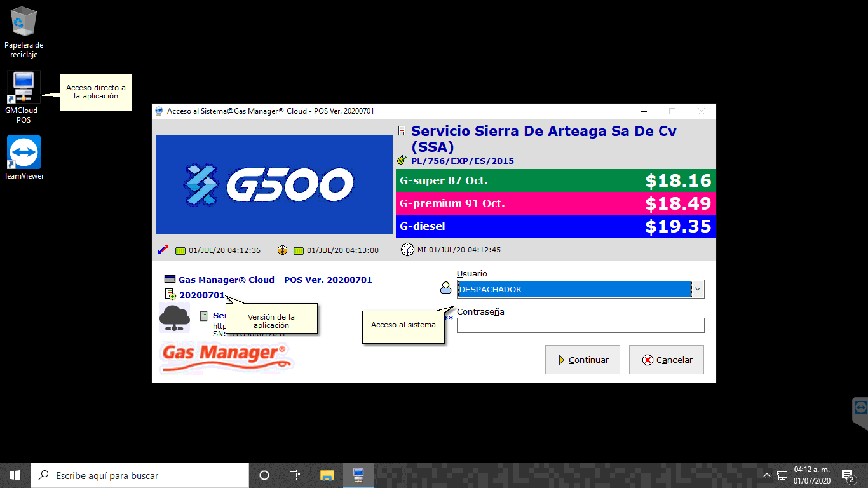Click the Contraseña password field
The image size is (868, 488).
pyautogui.click(x=580, y=325)
